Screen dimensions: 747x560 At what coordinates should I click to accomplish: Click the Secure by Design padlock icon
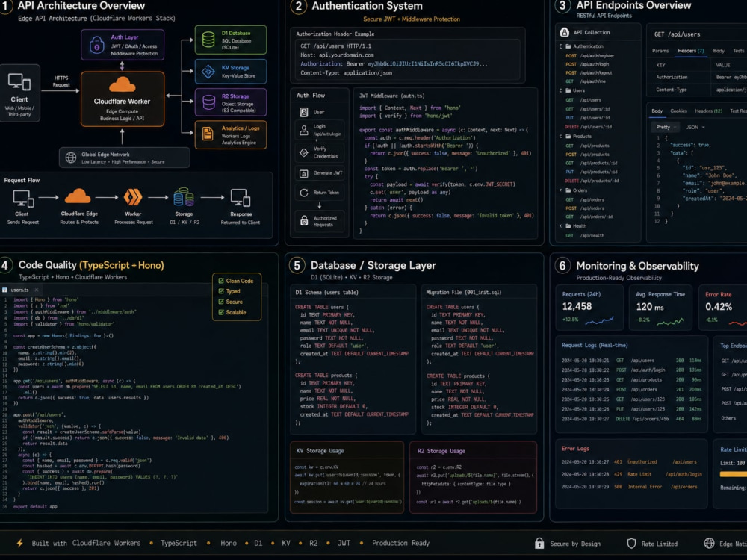(539, 544)
